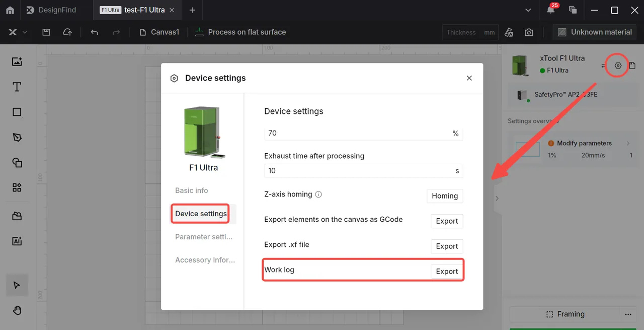Open device settings gear icon
644x330 pixels.
pyautogui.click(x=618, y=65)
